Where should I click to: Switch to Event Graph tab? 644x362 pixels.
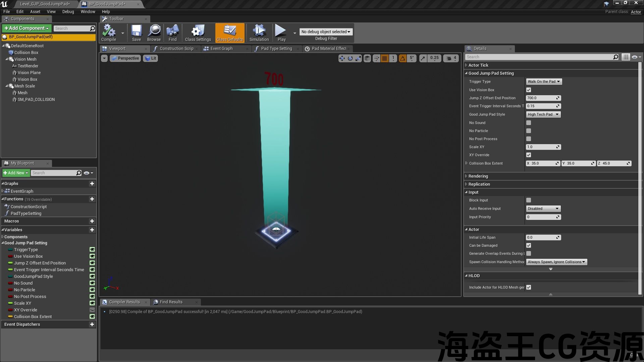(x=221, y=49)
